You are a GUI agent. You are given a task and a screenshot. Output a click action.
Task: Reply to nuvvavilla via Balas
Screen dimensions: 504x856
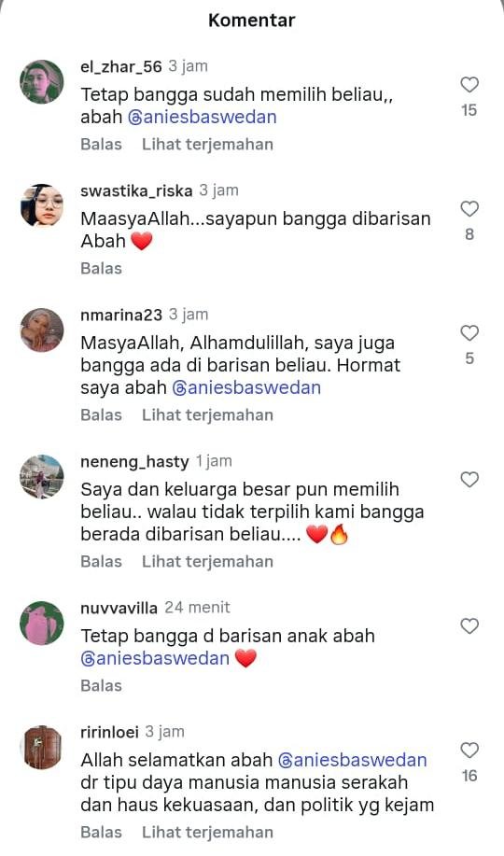tap(101, 685)
